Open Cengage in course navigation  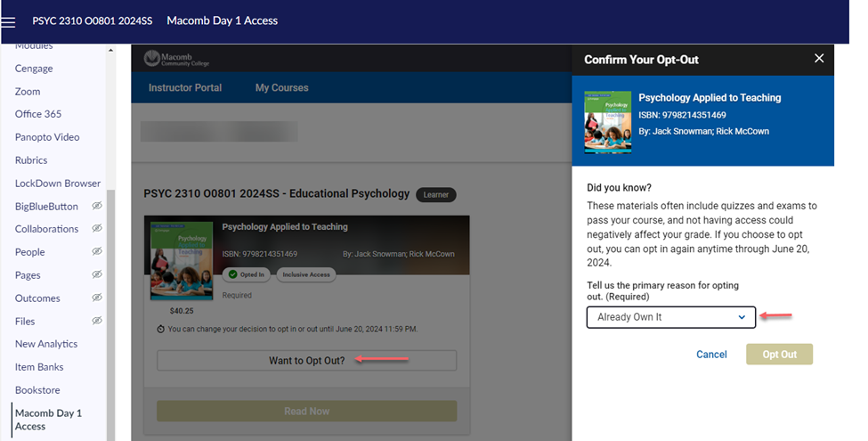point(34,68)
